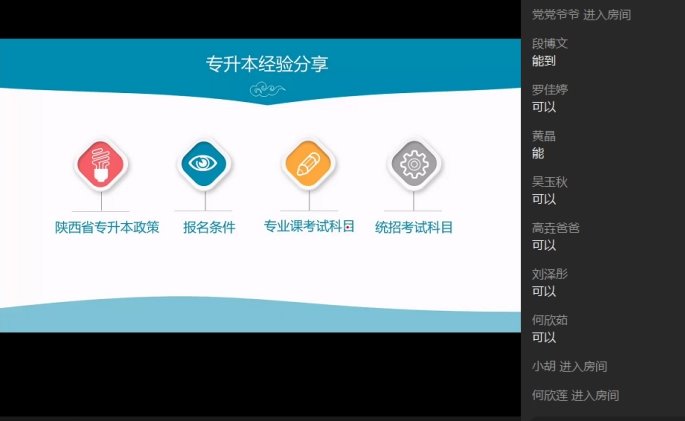Click the orange pencil icon
This screenshot has height=421, width=685.
tap(308, 164)
